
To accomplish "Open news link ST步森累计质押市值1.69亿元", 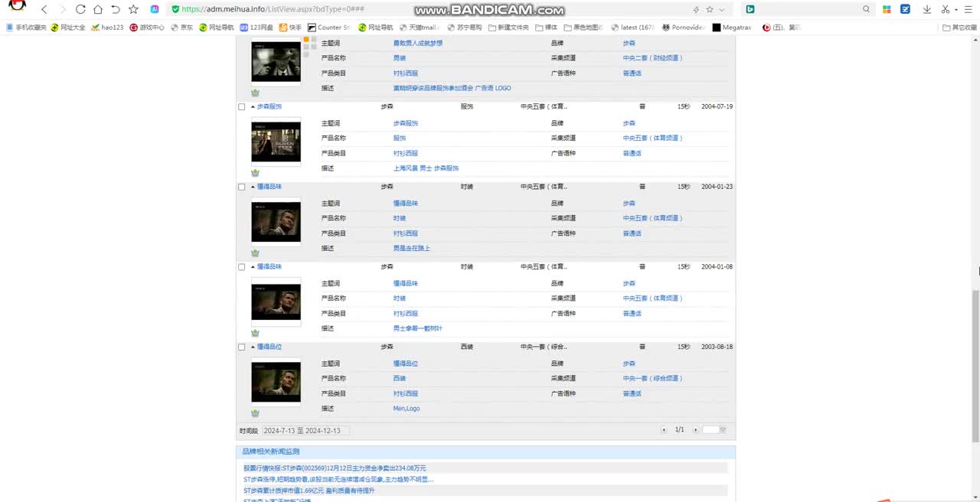I will click(309, 491).
